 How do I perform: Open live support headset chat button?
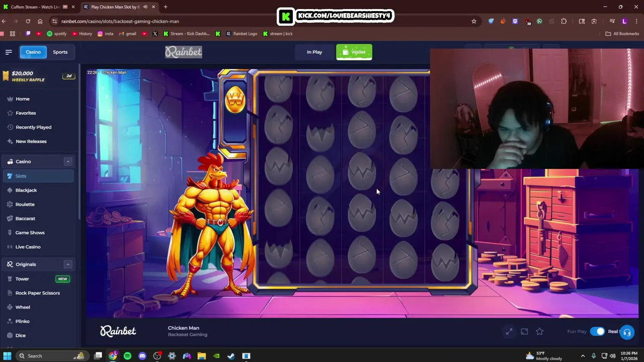tap(627, 332)
